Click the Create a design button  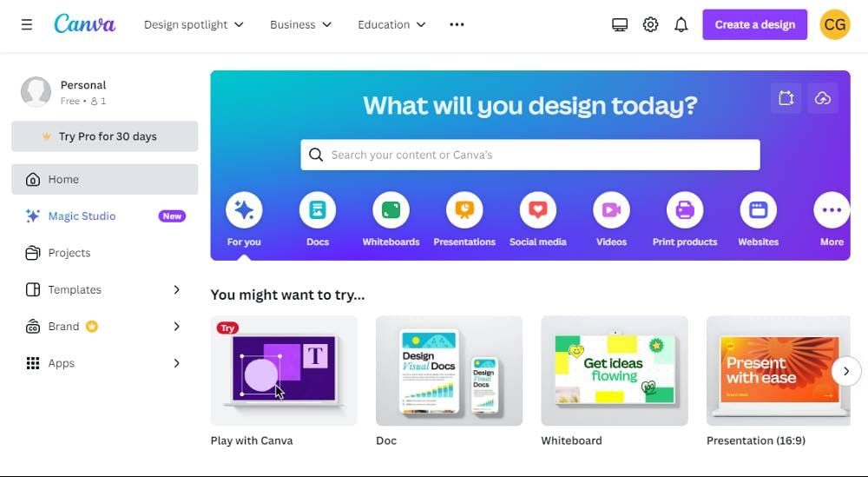coord(754,24)
